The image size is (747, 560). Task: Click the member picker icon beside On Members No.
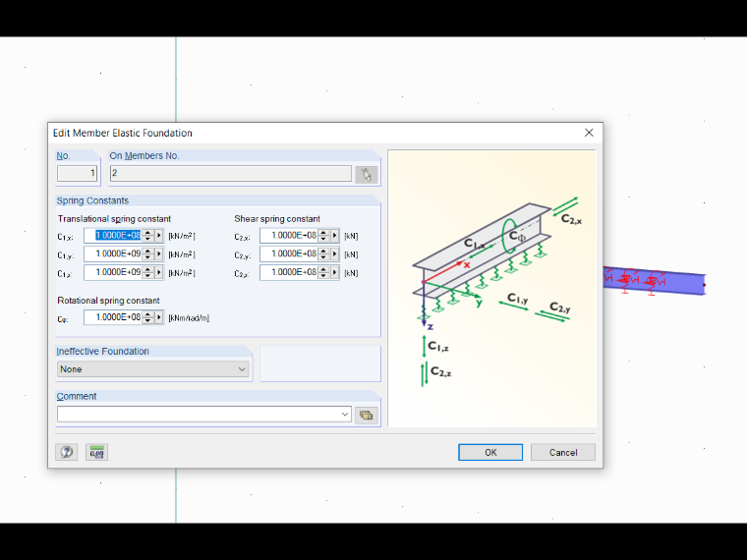click(366, 174)
